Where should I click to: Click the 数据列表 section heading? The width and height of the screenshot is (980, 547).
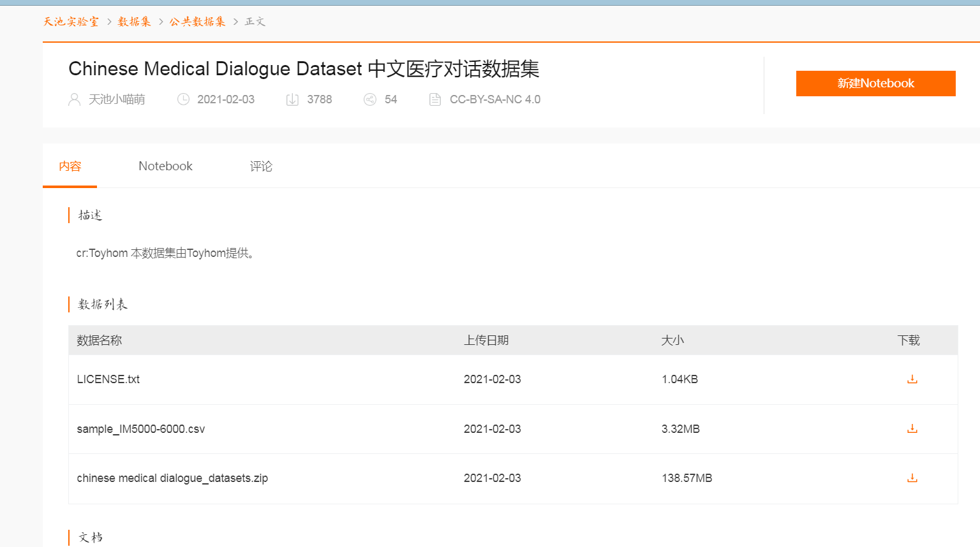pyautogui.click(x=103, y=304)
